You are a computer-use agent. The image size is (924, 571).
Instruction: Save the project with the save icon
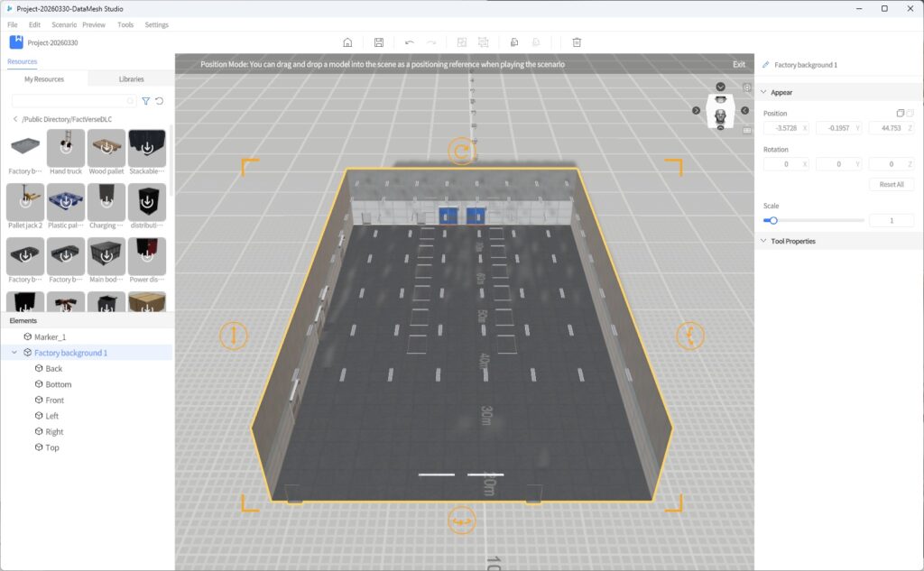coord(378,41)
